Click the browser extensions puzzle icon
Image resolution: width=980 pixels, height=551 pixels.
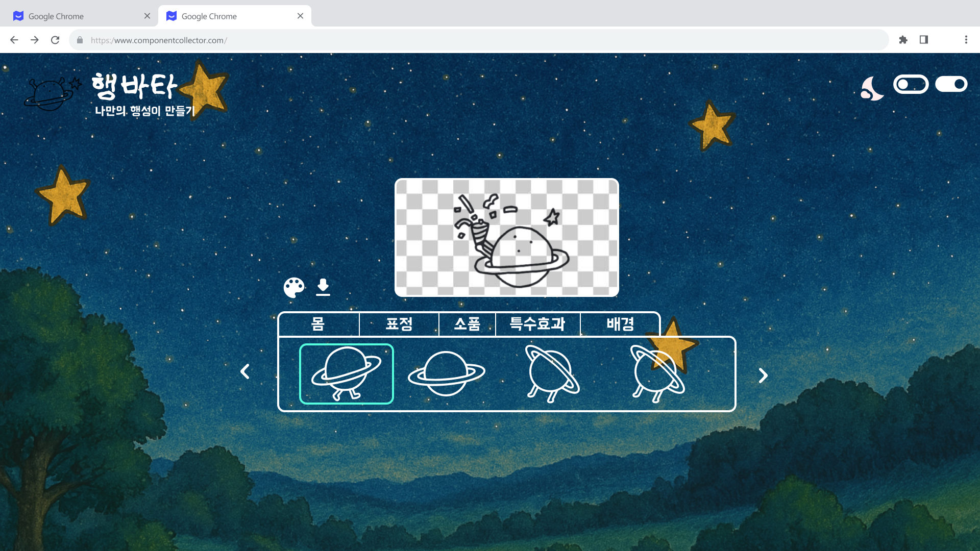point(903,40)
